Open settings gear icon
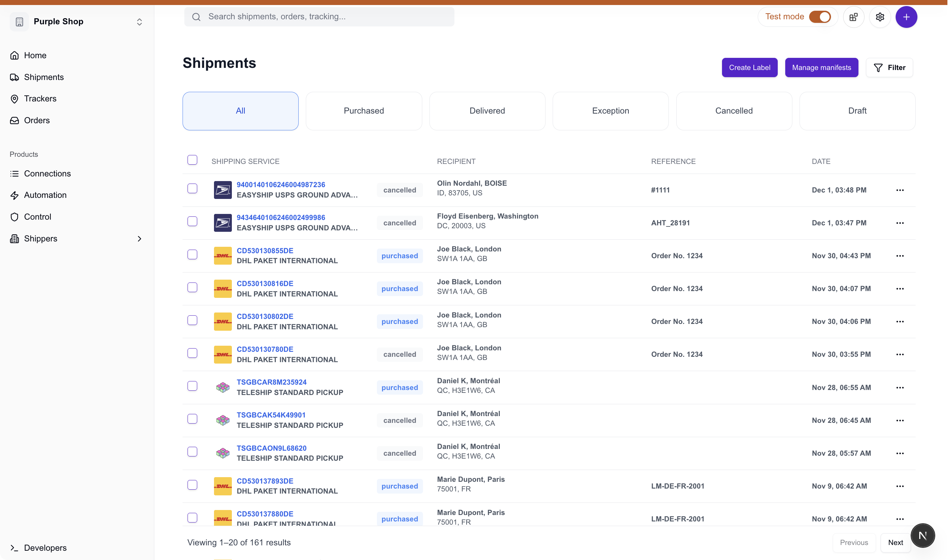The width and height of the screenshot is (951, 560). [x=880, y=17]
